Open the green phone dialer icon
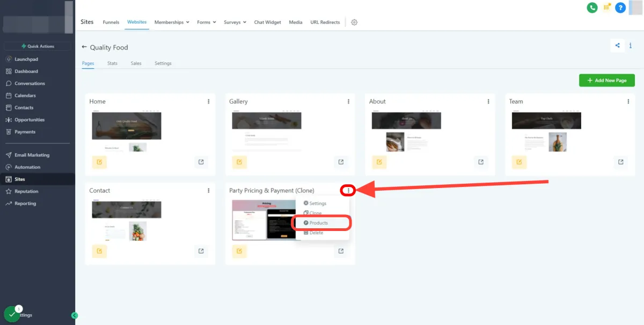Viewport: 644px width, 325px height. [x=592, y=8]
